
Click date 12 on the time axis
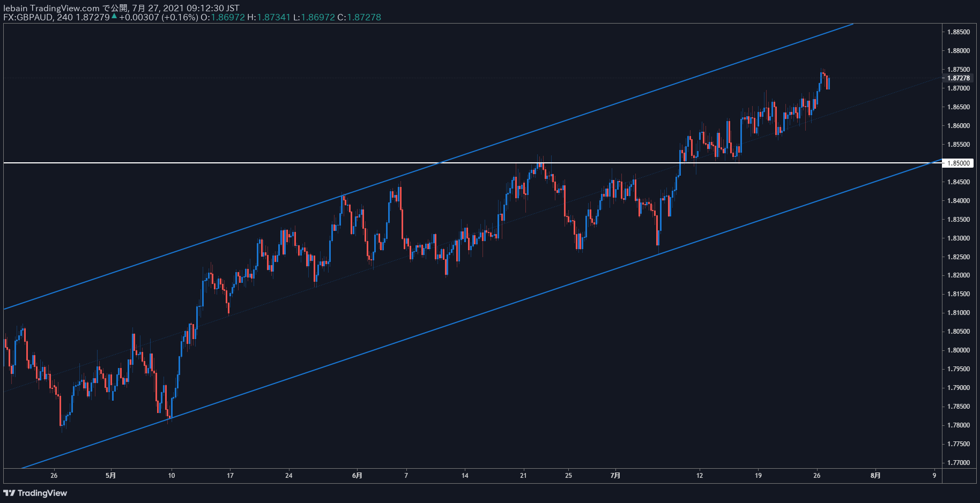[x=700, y=476]
